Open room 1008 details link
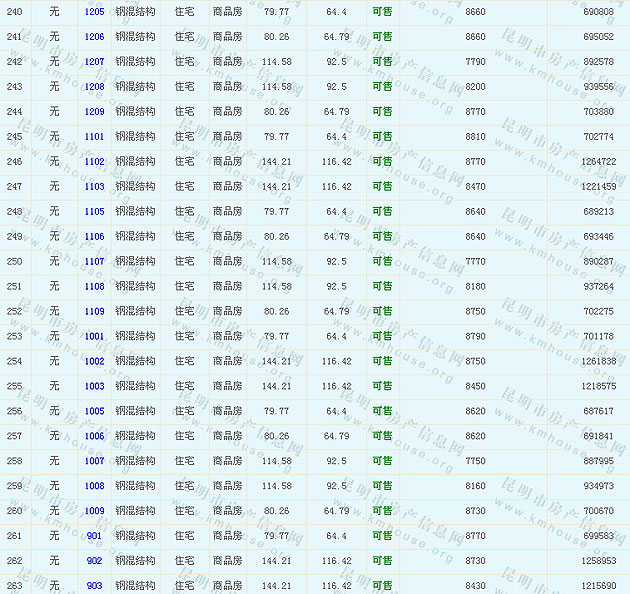 (x=94, y=486)
